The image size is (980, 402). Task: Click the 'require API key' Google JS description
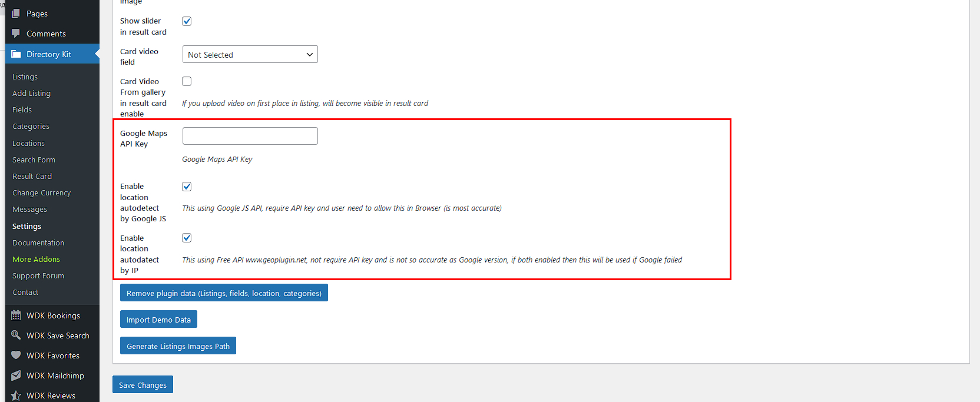[x=342, y=208]
